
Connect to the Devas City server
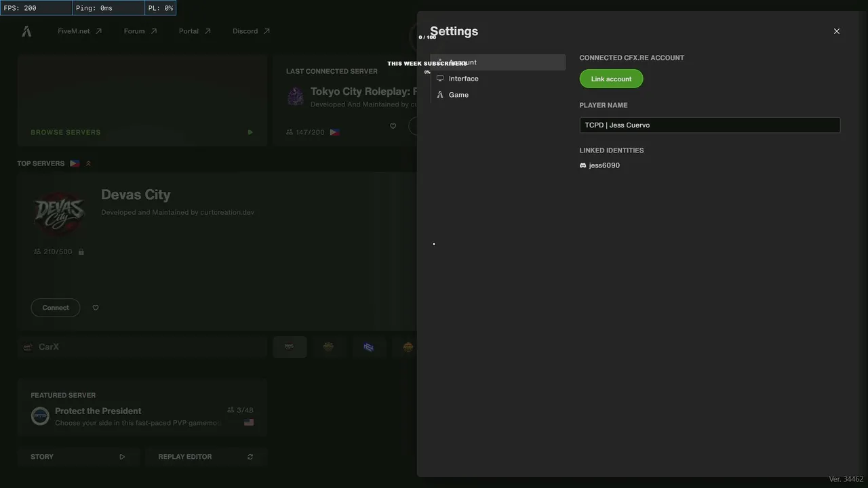coord(56,308)
